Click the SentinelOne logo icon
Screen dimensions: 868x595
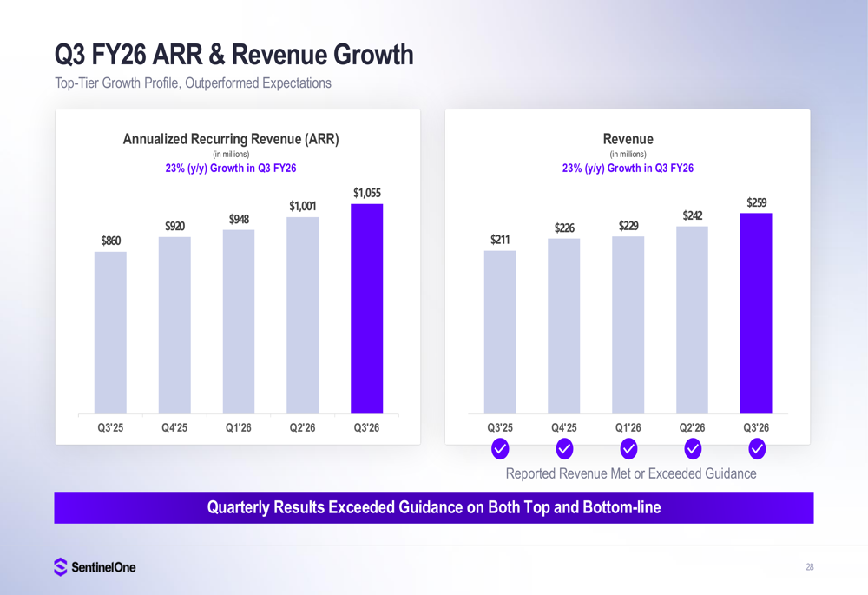[60, 567]
